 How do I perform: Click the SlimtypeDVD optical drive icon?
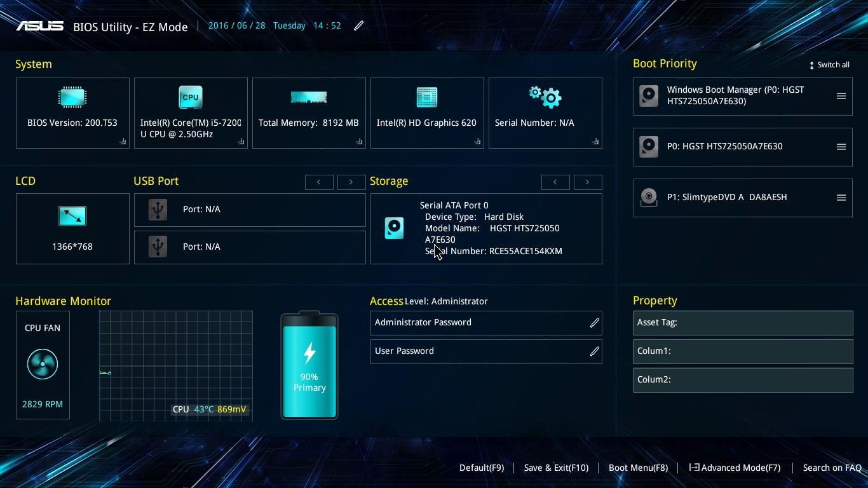[x=649, y=198]
